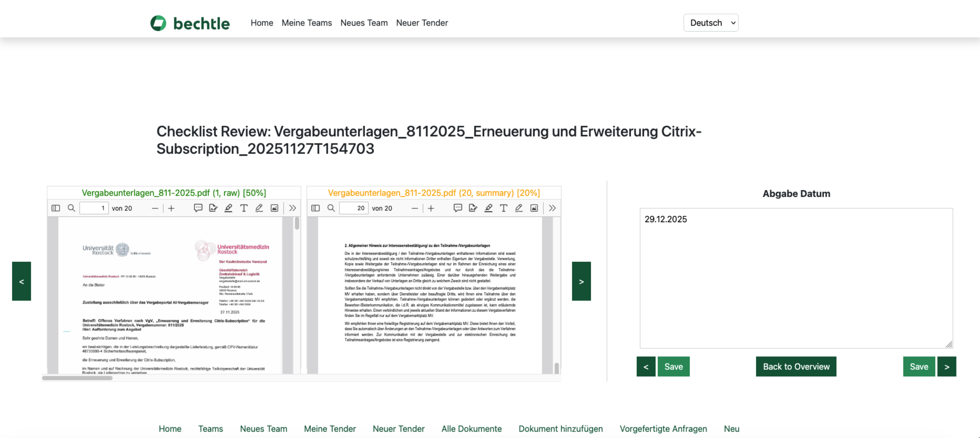Open Neuer Tender in the top navigation

point(422,23)
